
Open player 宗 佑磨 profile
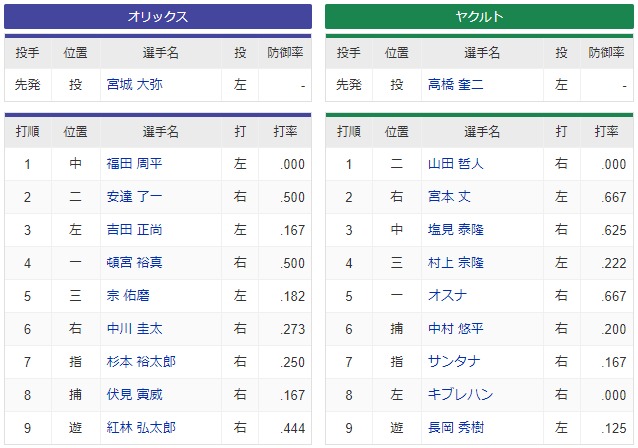(x=128, y=296)
